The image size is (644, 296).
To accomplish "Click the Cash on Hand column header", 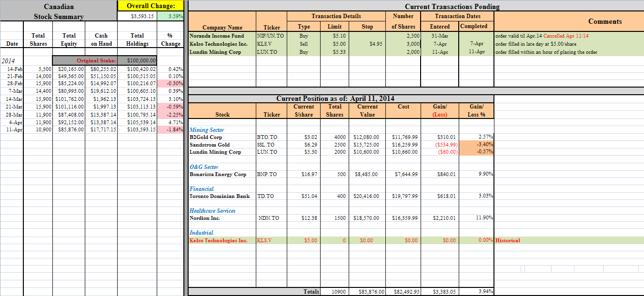I will [101, 39].
